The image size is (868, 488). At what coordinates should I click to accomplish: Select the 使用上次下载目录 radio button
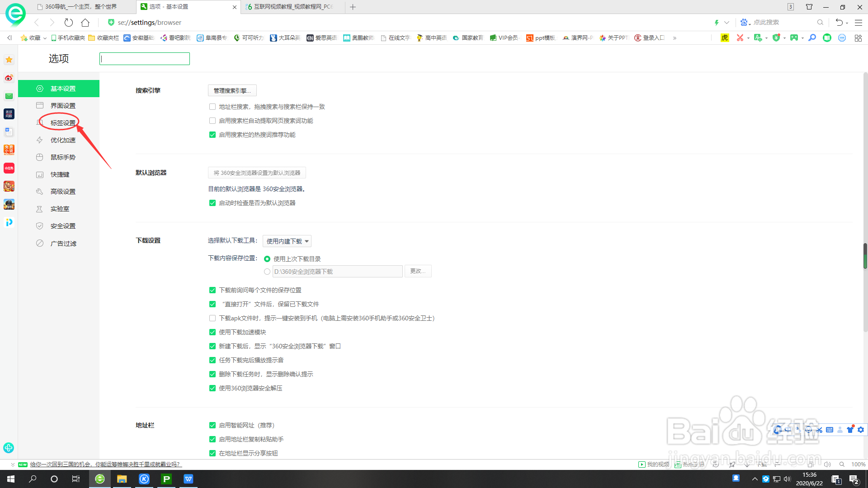[x=267, y=258]
